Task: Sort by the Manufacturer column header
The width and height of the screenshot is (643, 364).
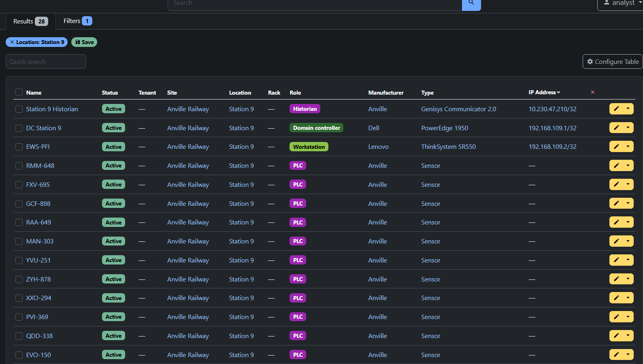Action: [386, 93]
